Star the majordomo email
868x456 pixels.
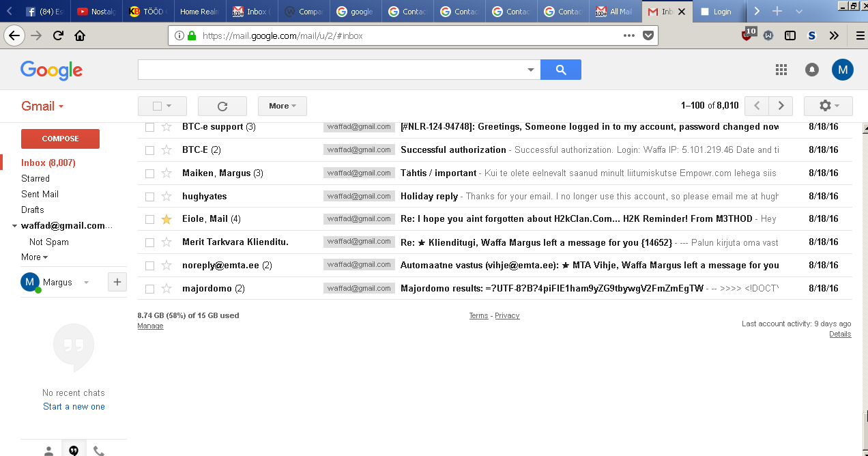[167, 289]
